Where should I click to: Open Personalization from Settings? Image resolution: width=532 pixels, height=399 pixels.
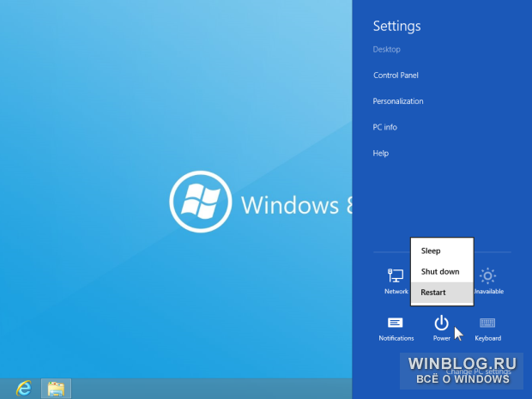click(398, 101)
